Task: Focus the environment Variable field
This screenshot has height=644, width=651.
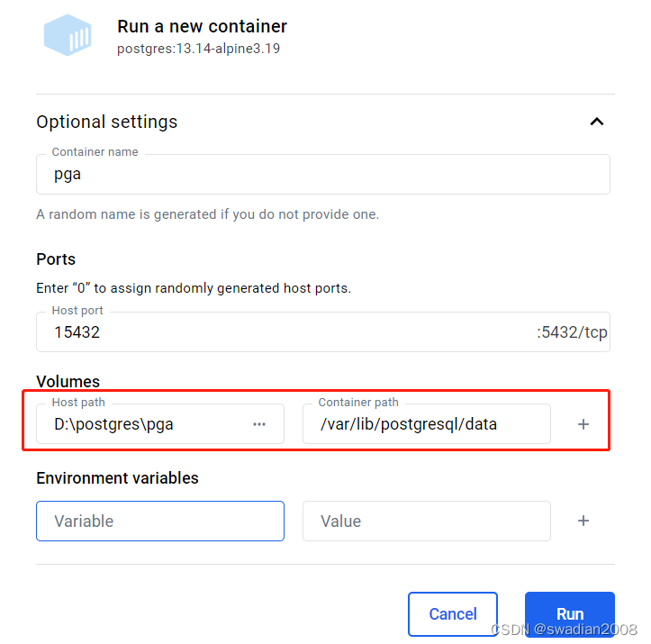Action: coord(159,521)
